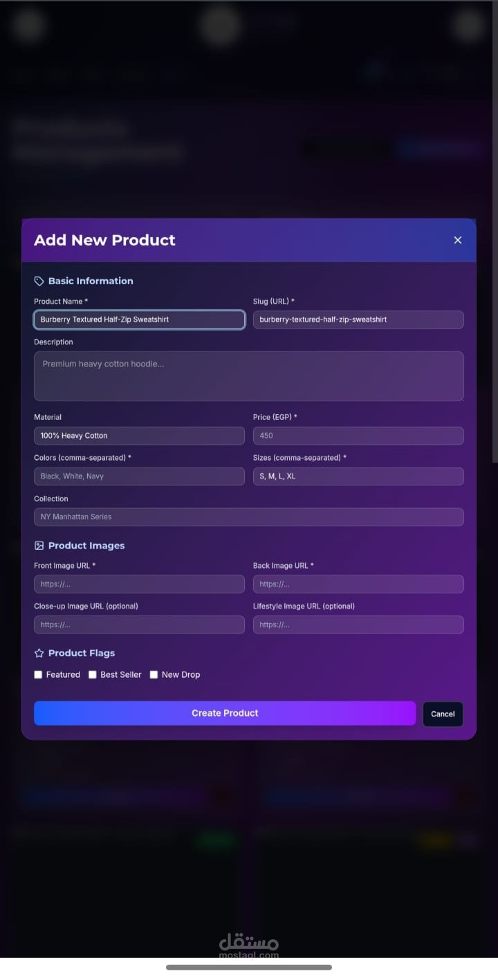Click the Slug (URL) input
The width and height of the screenshot is (498, 980).
(x=358, y=320)
